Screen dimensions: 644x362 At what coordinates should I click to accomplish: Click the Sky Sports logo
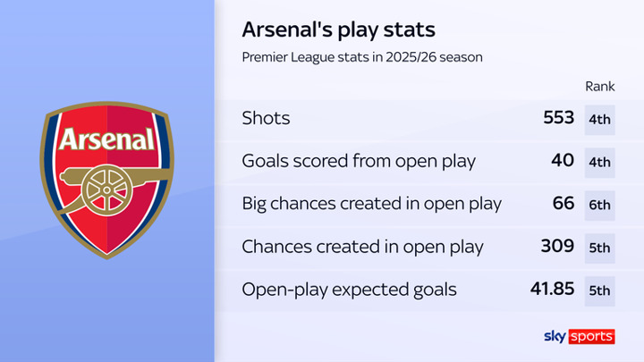[579, 337]
